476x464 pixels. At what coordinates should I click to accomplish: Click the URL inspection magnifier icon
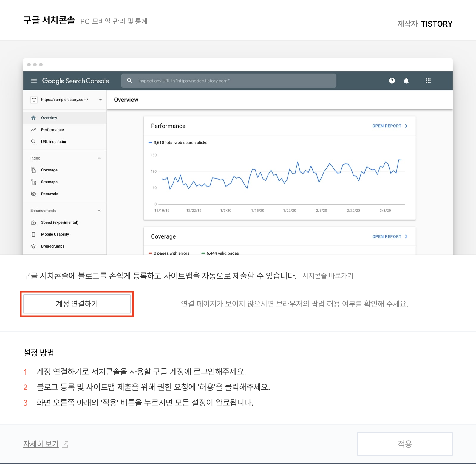(x=33, y=142)
